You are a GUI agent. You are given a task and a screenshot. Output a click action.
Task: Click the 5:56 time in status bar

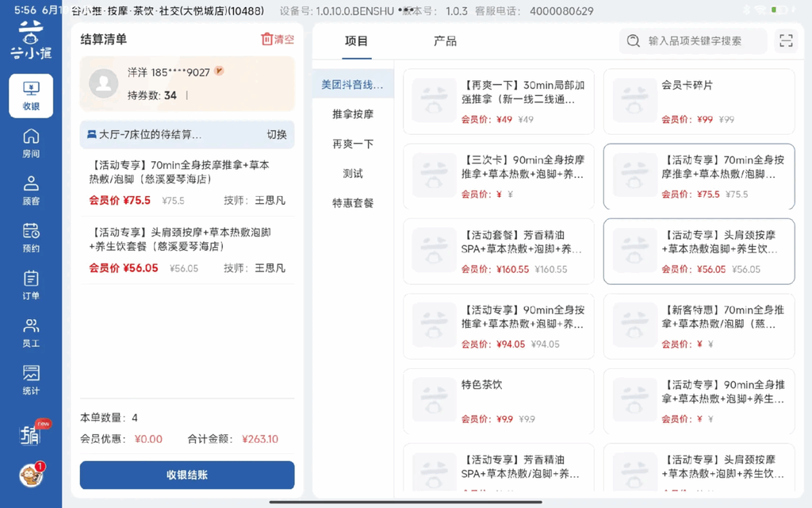click(25, 10)
